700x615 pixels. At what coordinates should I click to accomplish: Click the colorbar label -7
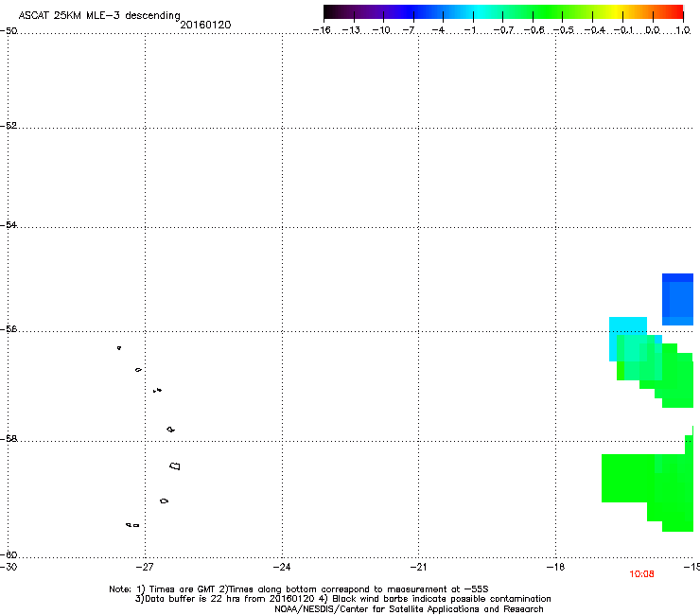tap(409, 30)
